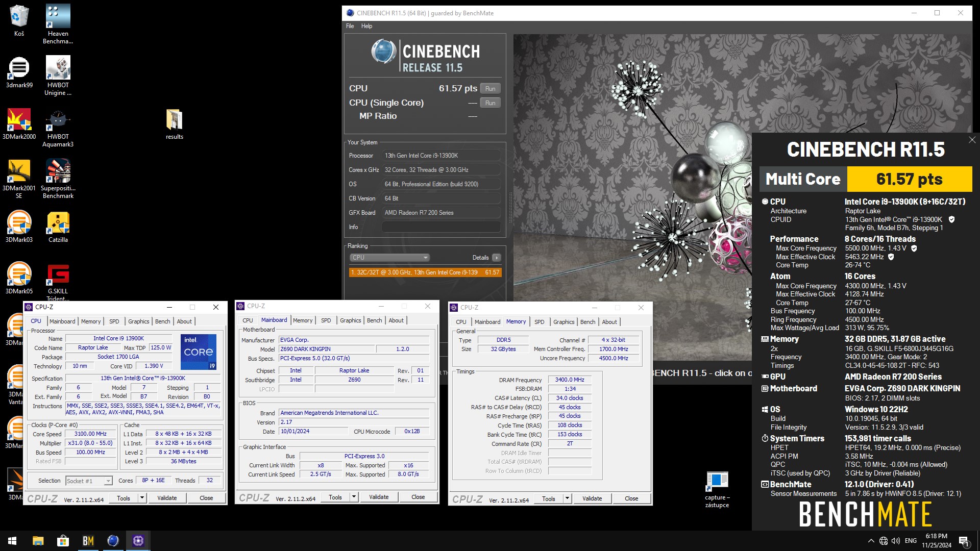Open HWBOT Unigine desktop shortcut
The image size is (980, 551).
(x=58, y=76)
